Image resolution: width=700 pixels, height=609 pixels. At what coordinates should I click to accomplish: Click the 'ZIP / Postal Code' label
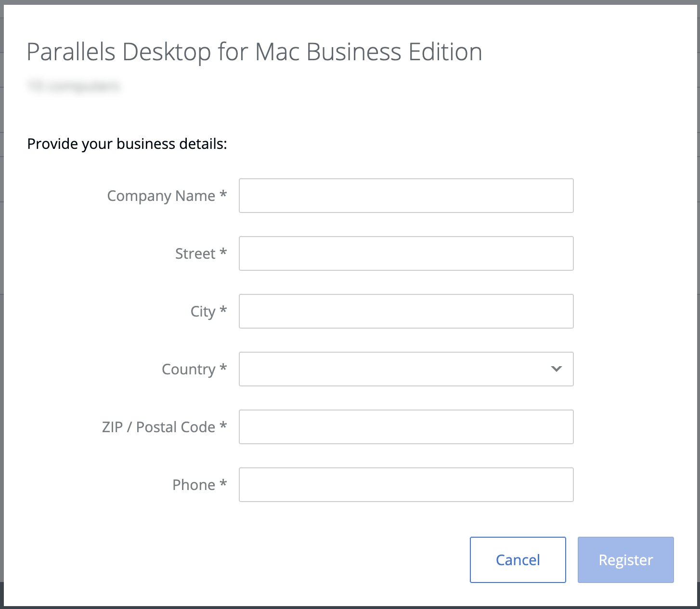coord(158,427)
